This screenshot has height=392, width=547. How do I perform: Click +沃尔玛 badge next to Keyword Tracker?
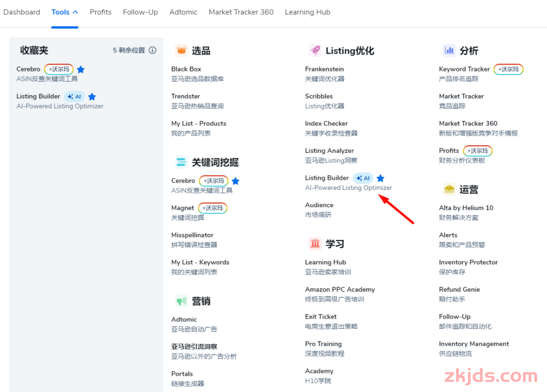[x=509, y=69]
